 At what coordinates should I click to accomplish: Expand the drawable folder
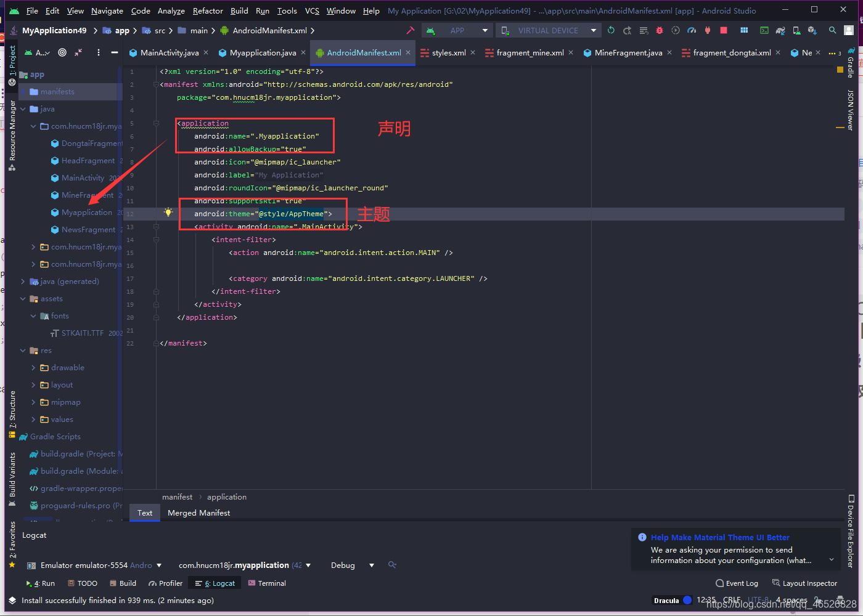(33, 368)
